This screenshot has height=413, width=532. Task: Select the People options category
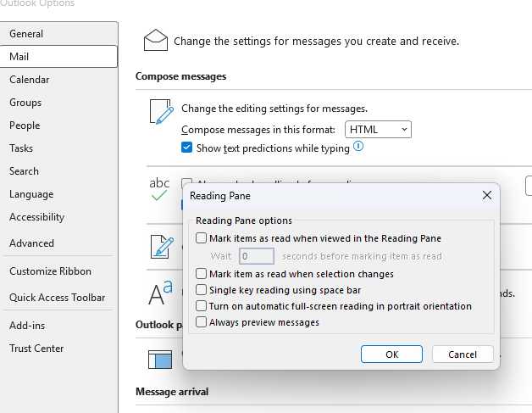coord(58,126)
